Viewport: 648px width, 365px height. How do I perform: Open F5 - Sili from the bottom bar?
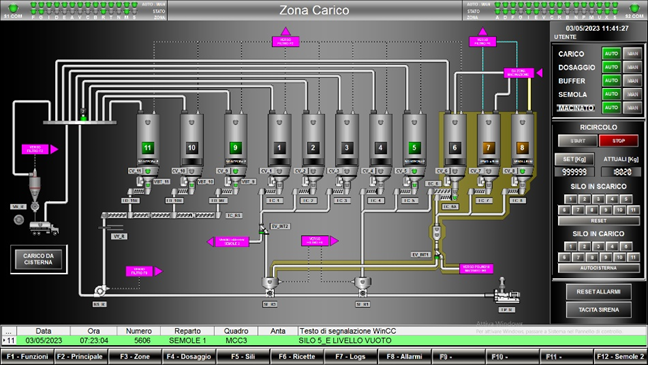click(x=243, y=356)
